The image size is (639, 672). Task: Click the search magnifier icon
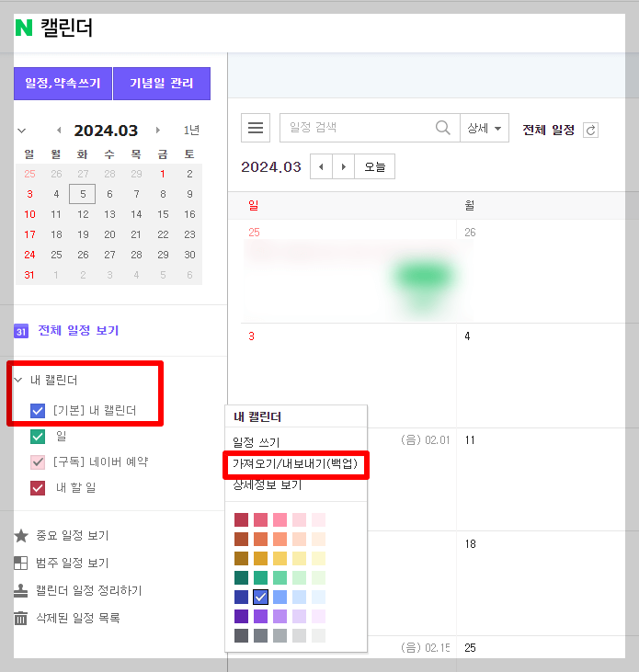coord(443,127)
